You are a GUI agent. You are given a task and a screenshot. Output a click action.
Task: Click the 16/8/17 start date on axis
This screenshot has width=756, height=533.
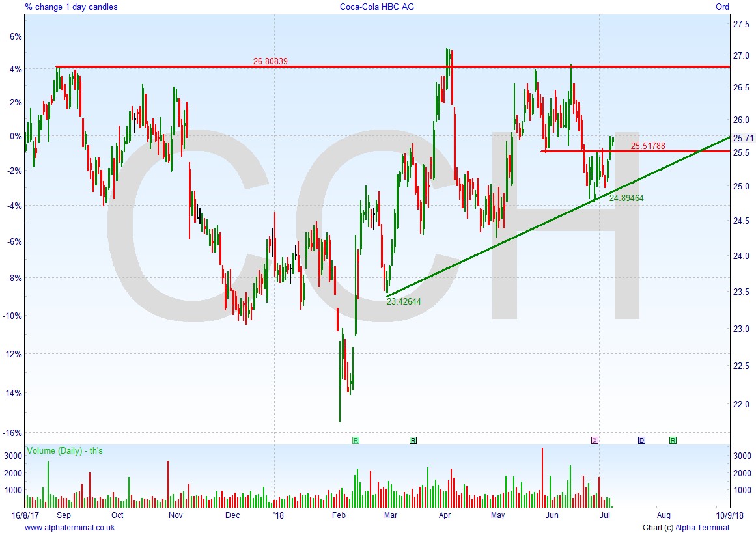(25, 515)
